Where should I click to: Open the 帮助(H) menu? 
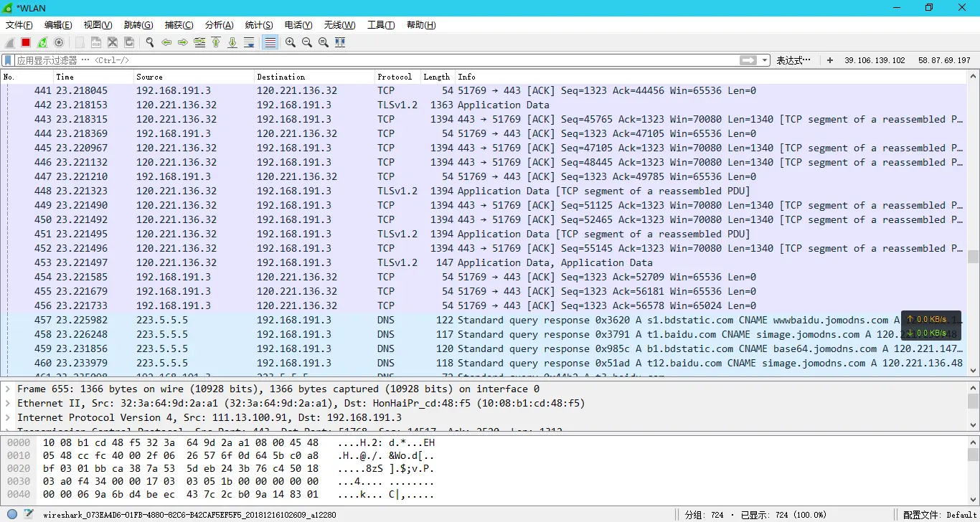click(421, 25)
